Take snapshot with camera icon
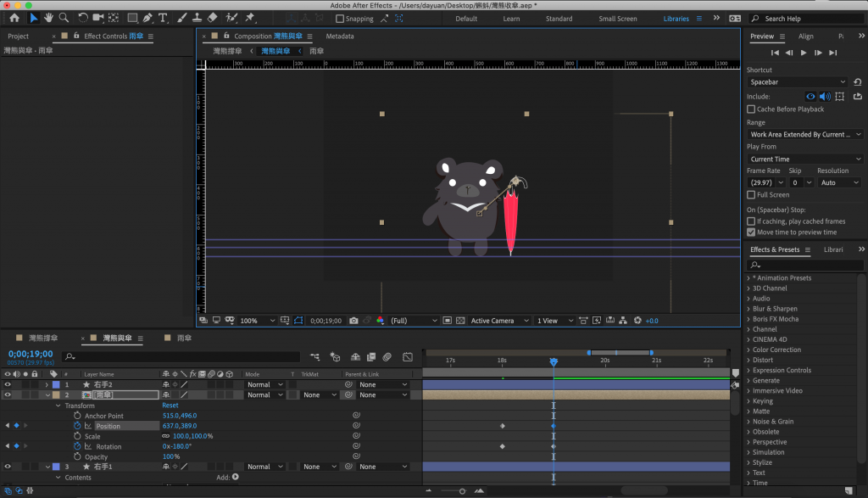868x498 pixels. pyautogui.click(x=353, y=321)
